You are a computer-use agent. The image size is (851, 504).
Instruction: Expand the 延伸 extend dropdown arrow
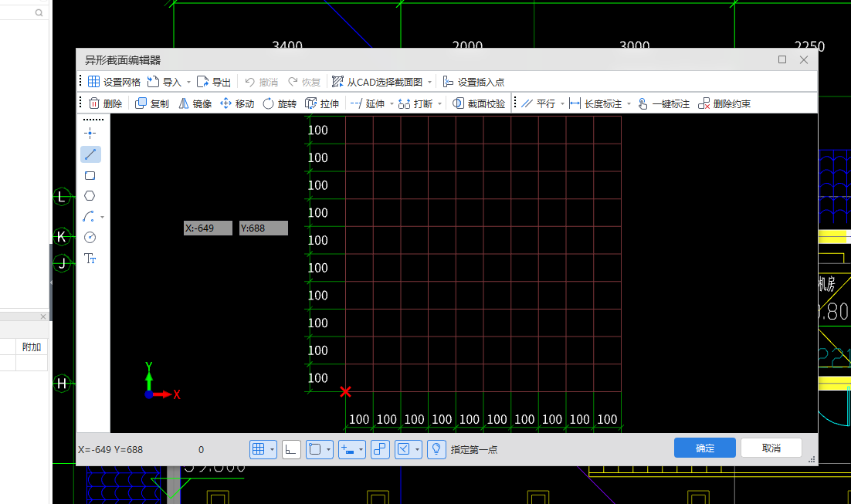(392, 103)
